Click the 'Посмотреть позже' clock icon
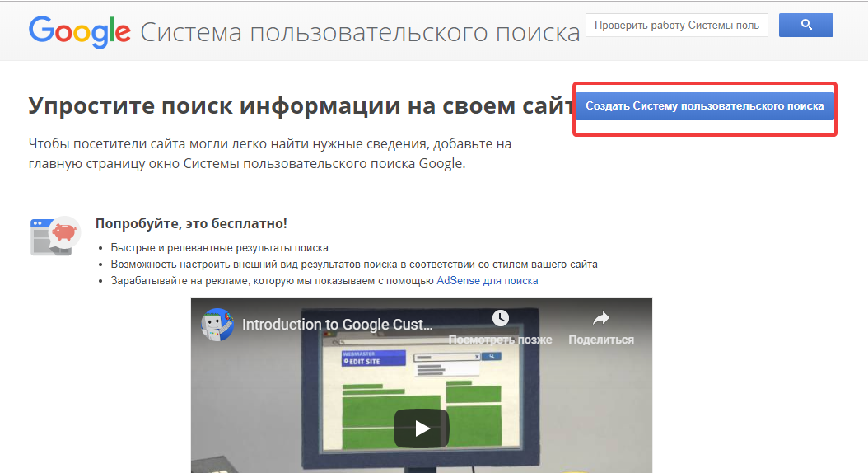Image resolution: width=868 pixels, height=473 pixels. pyautogui.click(x=501, y=318)
